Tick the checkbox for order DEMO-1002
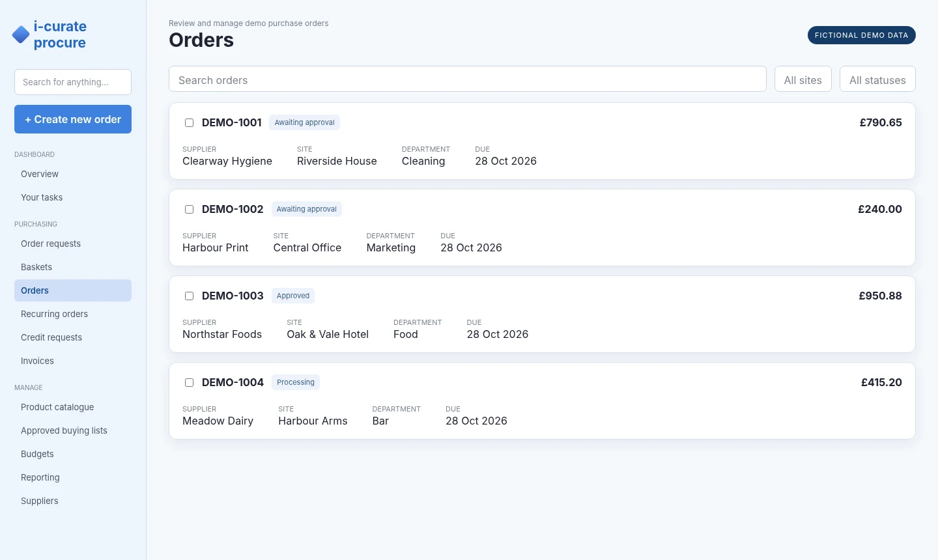938x560 pixels. point(189,209)
